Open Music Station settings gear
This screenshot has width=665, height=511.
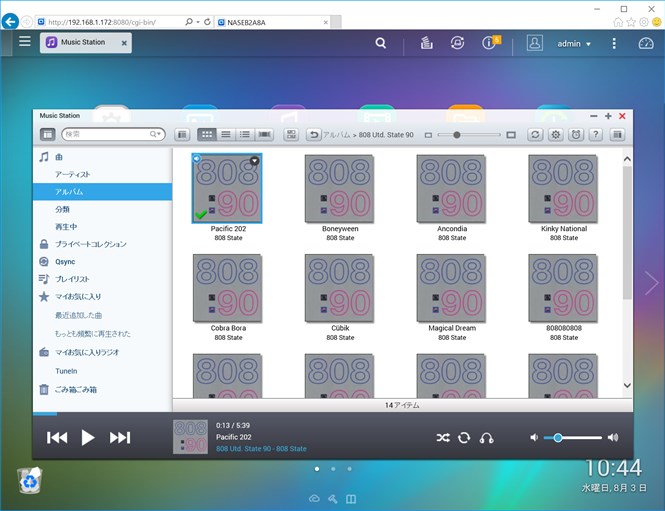(x=555, y=134)
